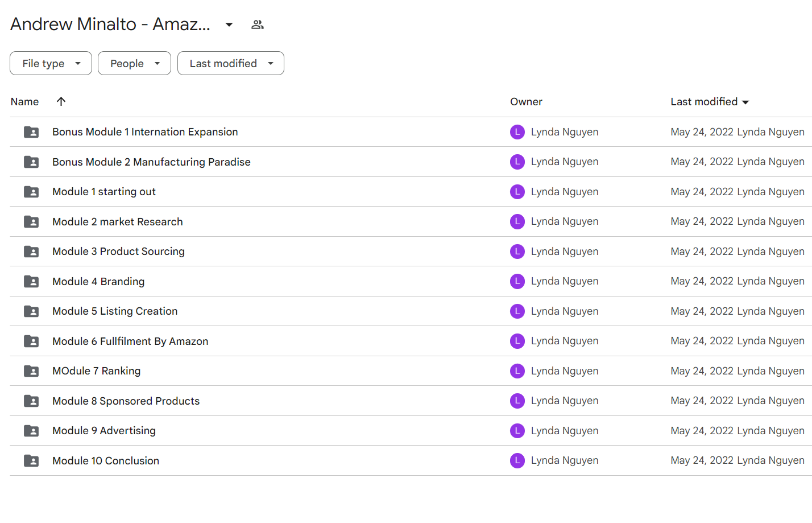Click the shared folder icon for Bonus Module 2
Image resolution: width=812 pixels, height=523 pixels.
point(31,162)
